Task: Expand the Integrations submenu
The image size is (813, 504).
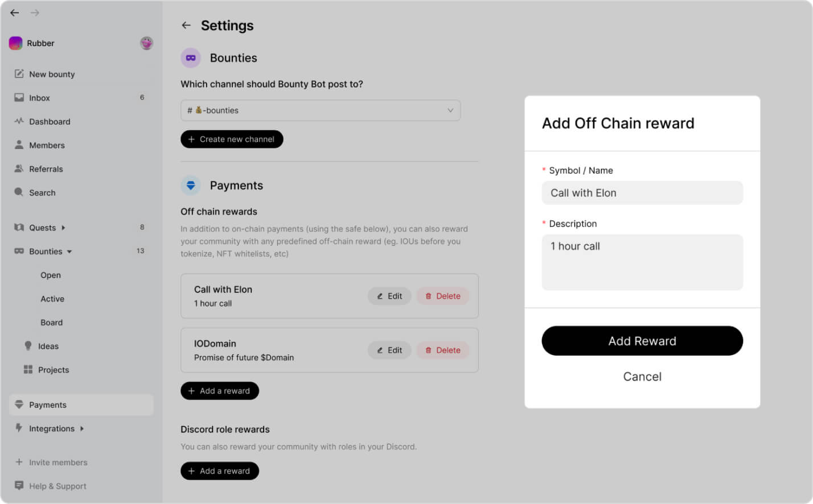Action: 82,428
